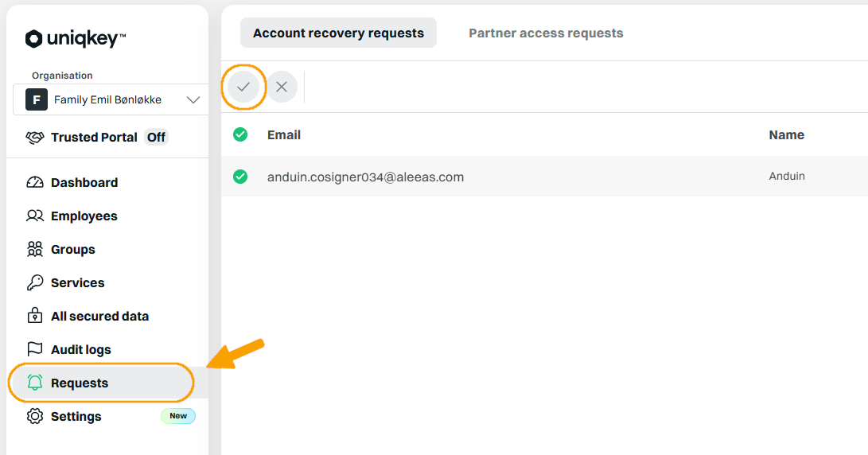Click the uniqkey logo
Viewport: 868px width, 455px height.
click(x=76, y=39)
